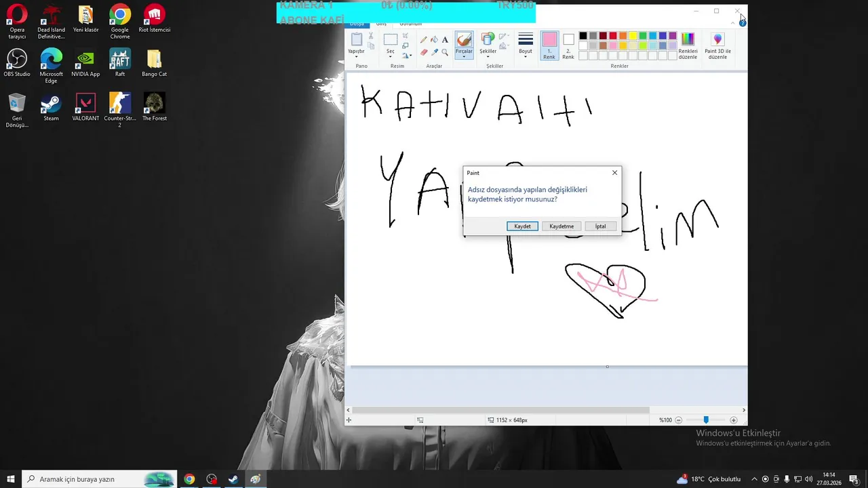868x488 pixels.
Task: Open the Şekiller shapes dropdown
Action: [x=488, y=45]
